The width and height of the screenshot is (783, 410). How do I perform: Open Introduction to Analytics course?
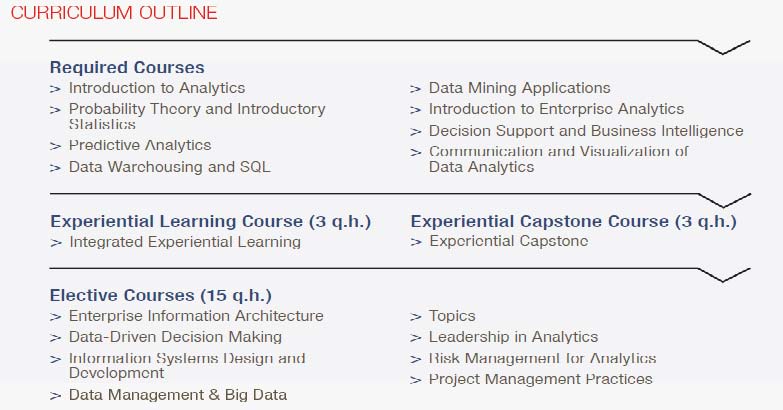click(x=156, y=88)
